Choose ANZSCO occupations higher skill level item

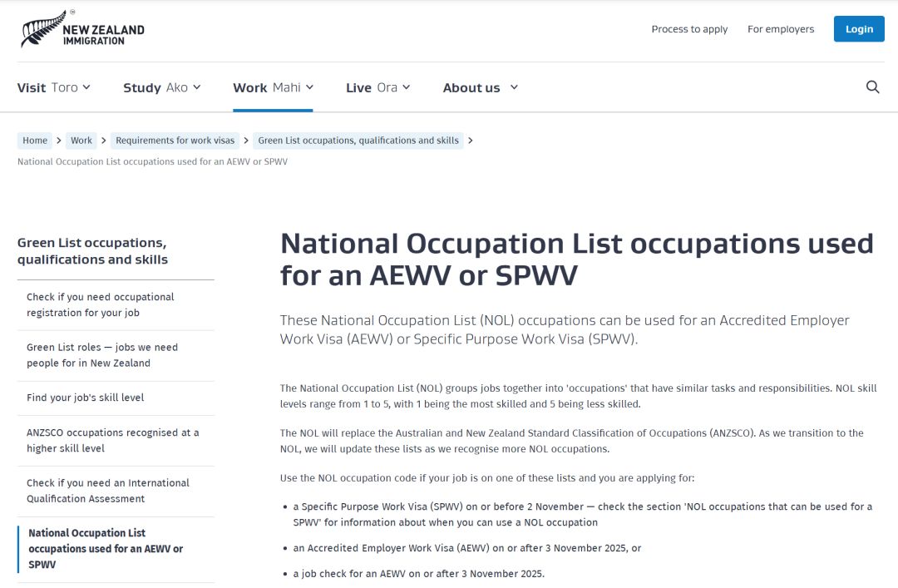[112, 440]
